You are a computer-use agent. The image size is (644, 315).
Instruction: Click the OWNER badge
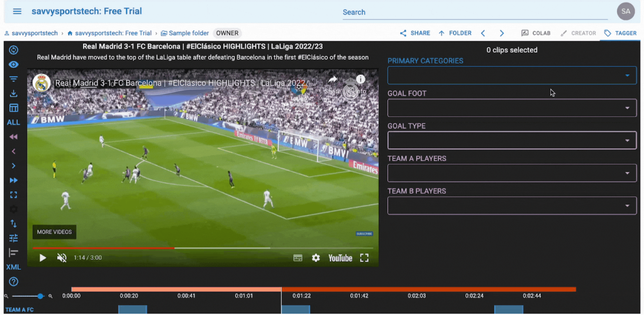[x=227, y=33]
